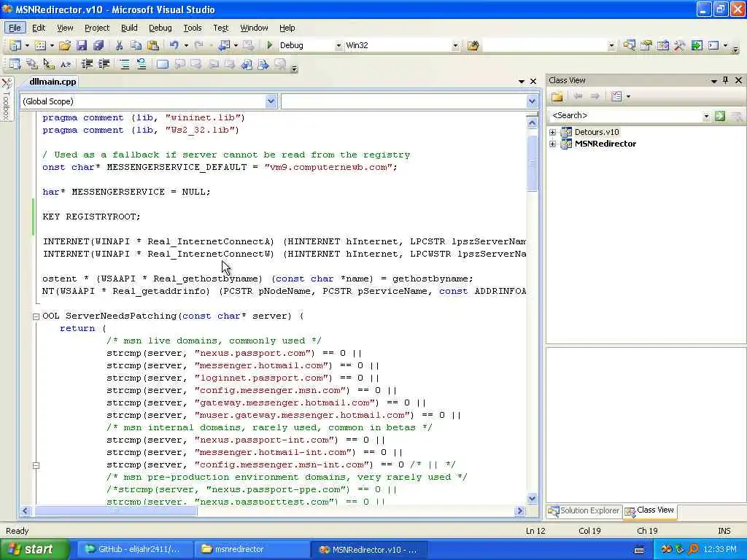747x560 pixels.
Task: Click the Class View search go arrow
Action: coord(720,116)
